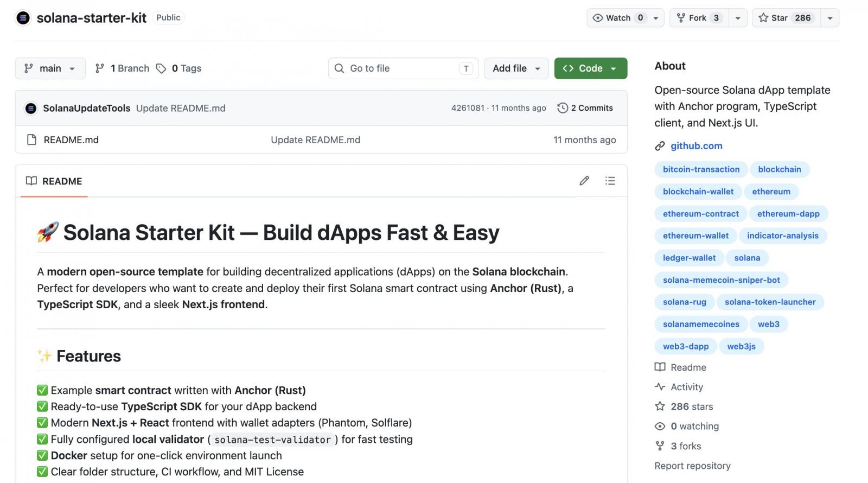The width and height of the screenshot is (868, 483).
Task: Click the fork icon beside 3 forks
Action: tap(660, 446)
